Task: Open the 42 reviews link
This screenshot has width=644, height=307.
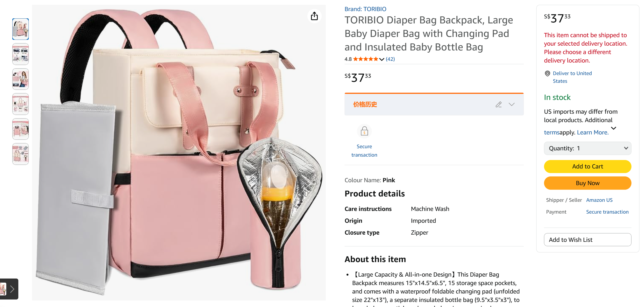Action: point(390,59)
